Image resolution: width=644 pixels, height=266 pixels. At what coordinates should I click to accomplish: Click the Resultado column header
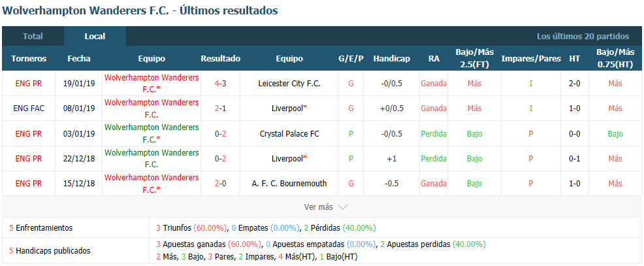(220, 59)
